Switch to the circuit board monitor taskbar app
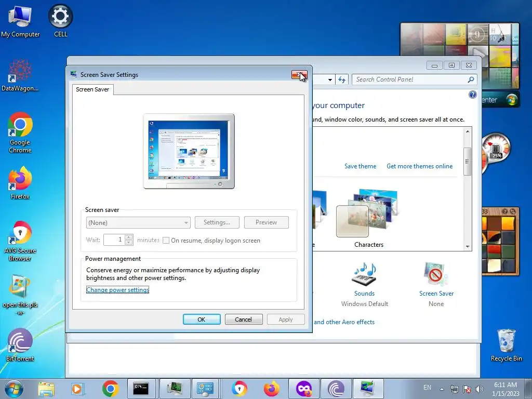The height and width of the screenshot is (399, 532). [x=174, y=389]
